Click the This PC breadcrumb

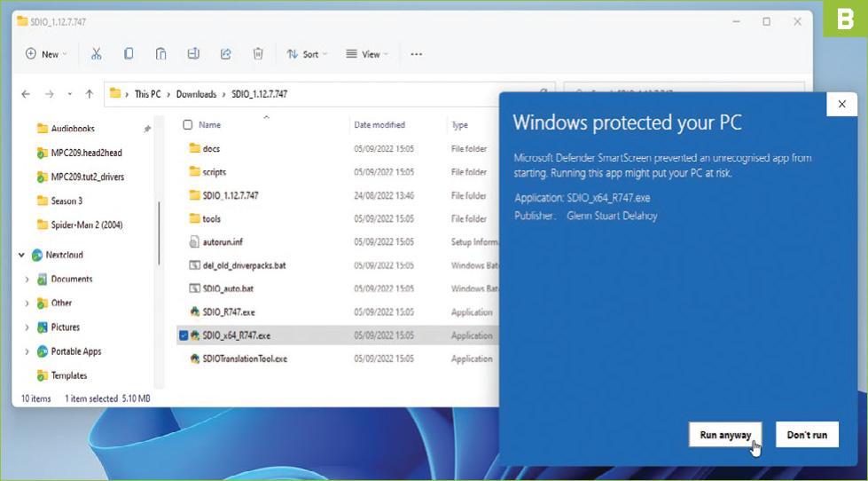148,94
